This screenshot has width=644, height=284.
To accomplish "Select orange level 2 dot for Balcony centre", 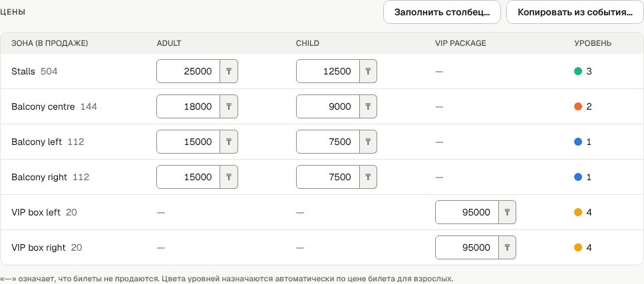I will [x=578, y=106].
